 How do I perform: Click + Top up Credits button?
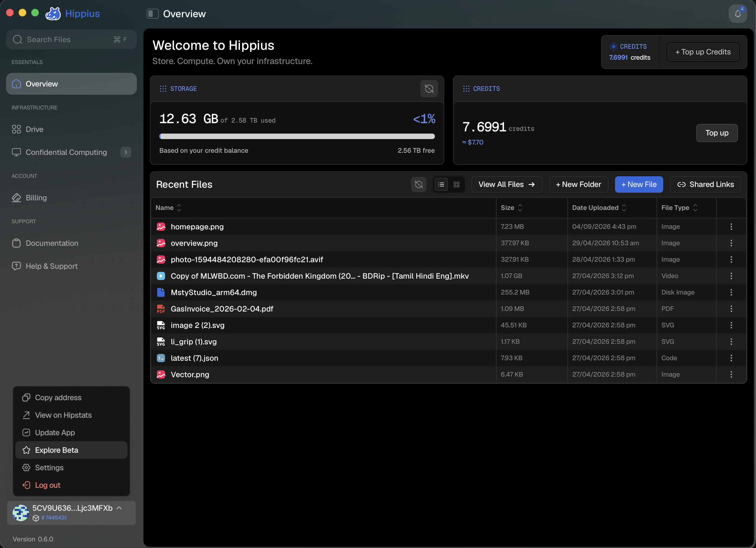click(x=703, y=52)
